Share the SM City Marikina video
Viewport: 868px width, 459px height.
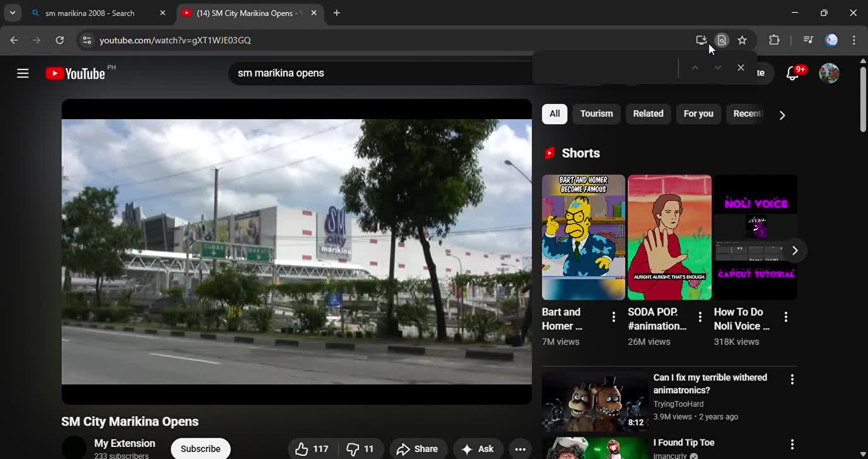coord(418,449)
